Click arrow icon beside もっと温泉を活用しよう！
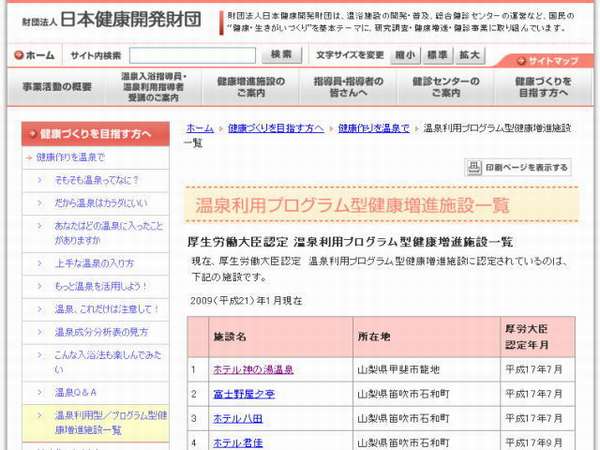This screenshot has width=600, height=450. pyautogui.click(x=39, y=286)
